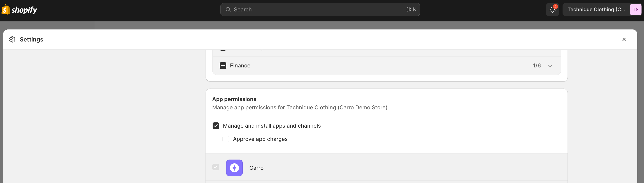This screenshot has height=183, width=644.
Task: Click the Approve app charges label
Action: (x=260, y=139)
